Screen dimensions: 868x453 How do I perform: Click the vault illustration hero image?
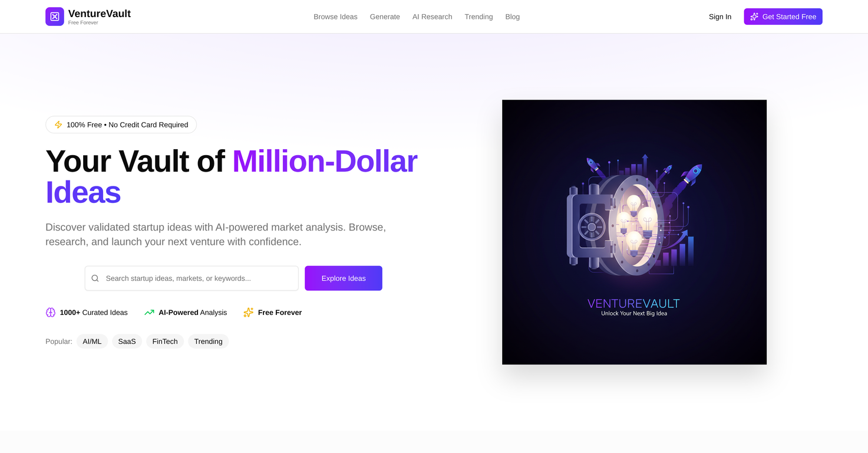point(634,231)
